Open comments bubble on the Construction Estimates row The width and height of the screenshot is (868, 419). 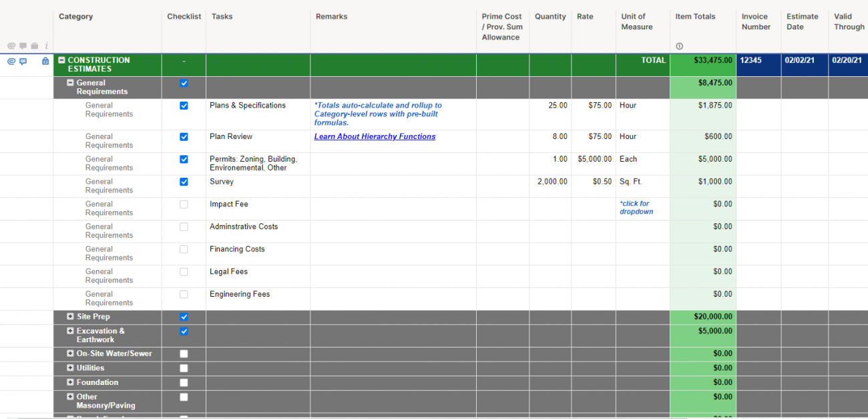(x=23, y=61)
